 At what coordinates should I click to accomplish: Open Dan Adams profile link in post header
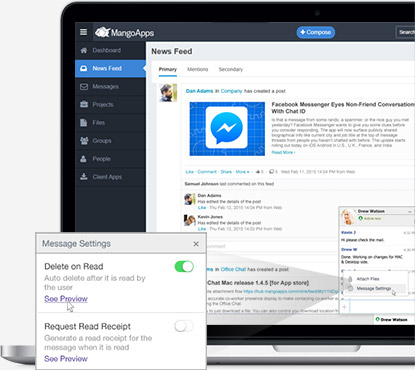click(x=199, y=91)
